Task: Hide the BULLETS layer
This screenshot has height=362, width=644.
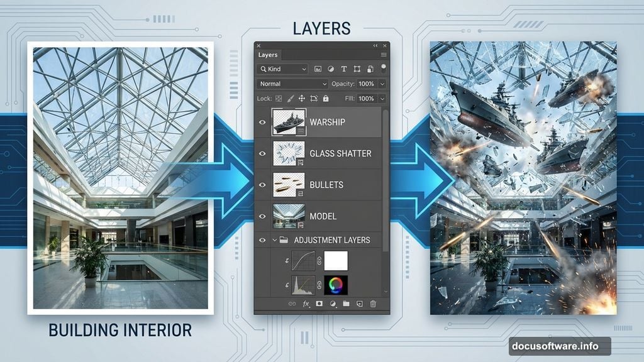Action: pyautogui.click(x=263, y=185)
